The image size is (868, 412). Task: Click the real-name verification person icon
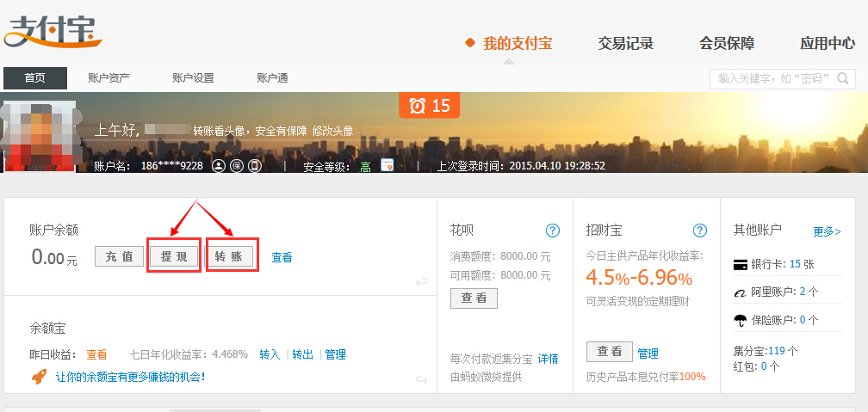tap(219, 165)
